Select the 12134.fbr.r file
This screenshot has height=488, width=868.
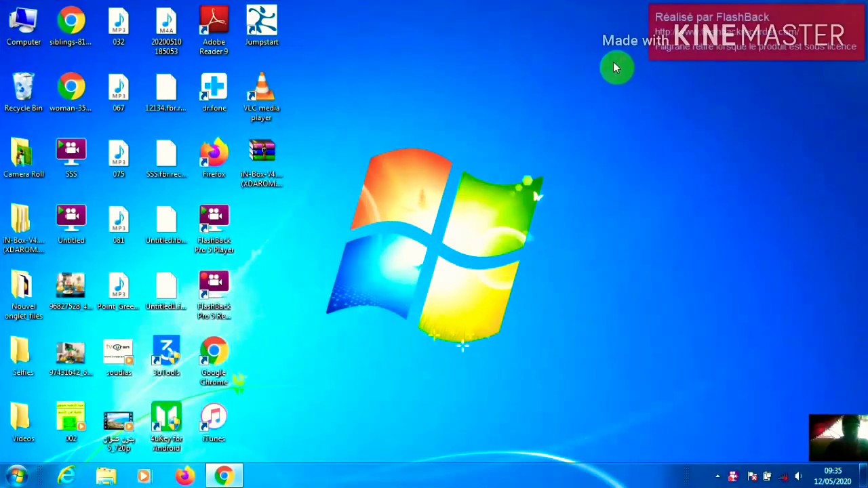(x=166, y=93)
